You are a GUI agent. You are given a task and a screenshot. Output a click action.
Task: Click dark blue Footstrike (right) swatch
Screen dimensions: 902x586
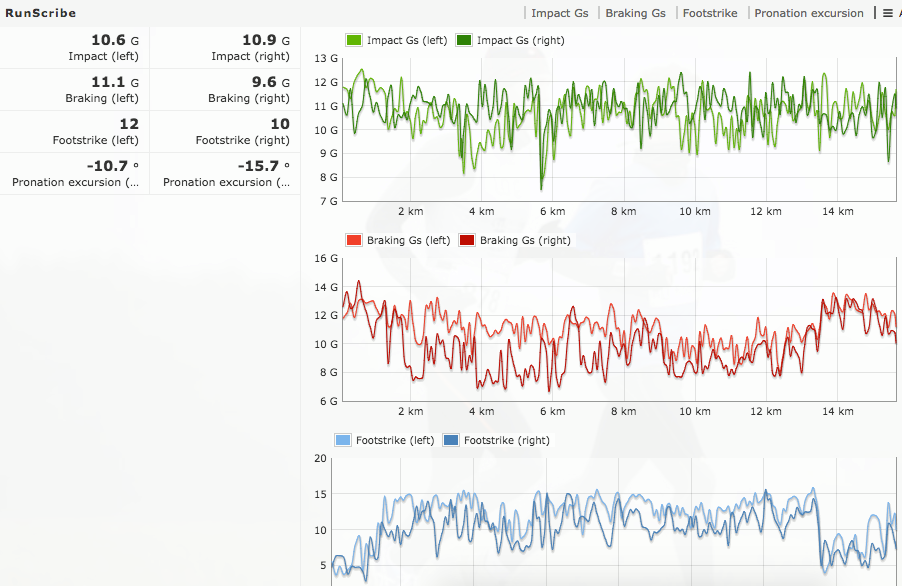pos(450,441)
